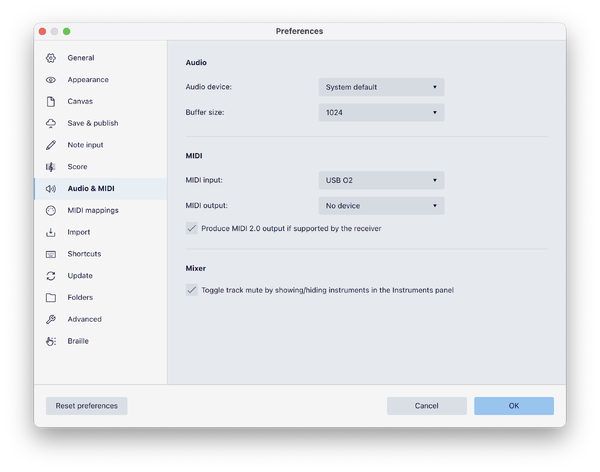Viewport: 600px width, 472px height.
Task: Switch to the Import preferences section
Action: (x=79, y=232)
